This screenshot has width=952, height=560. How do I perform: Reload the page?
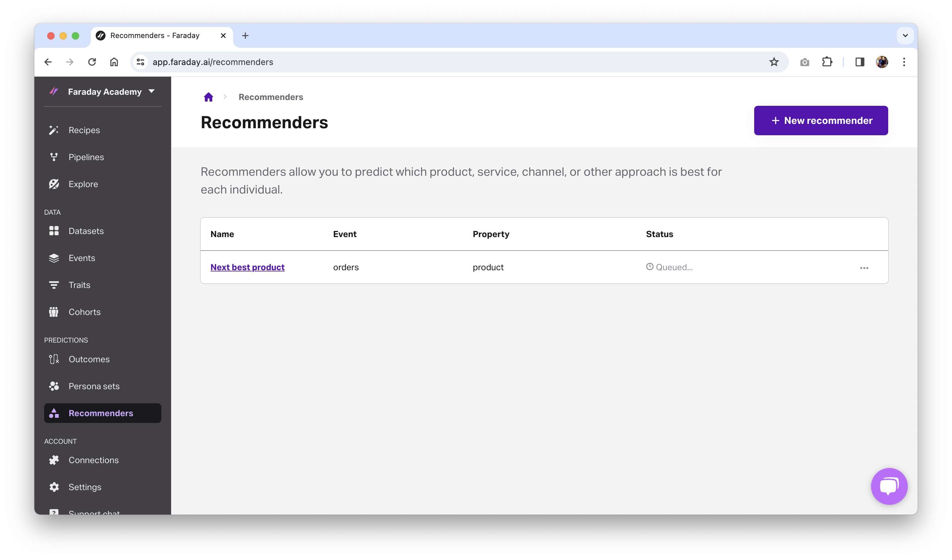[x=92, y=62]
